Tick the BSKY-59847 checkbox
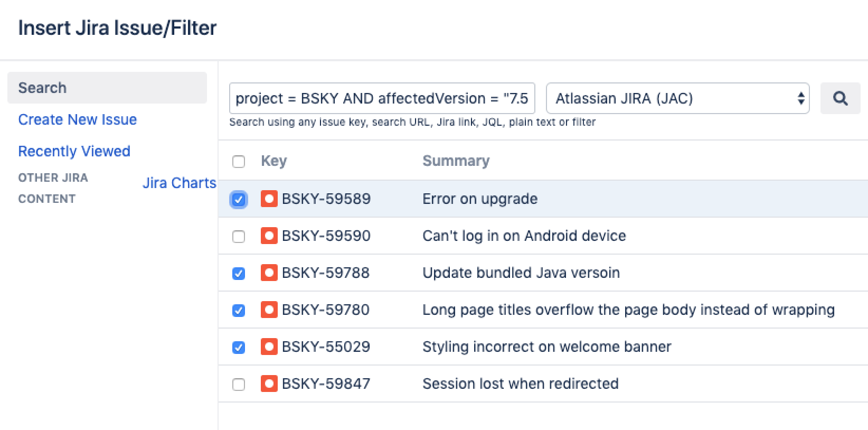 pos(239,385)
